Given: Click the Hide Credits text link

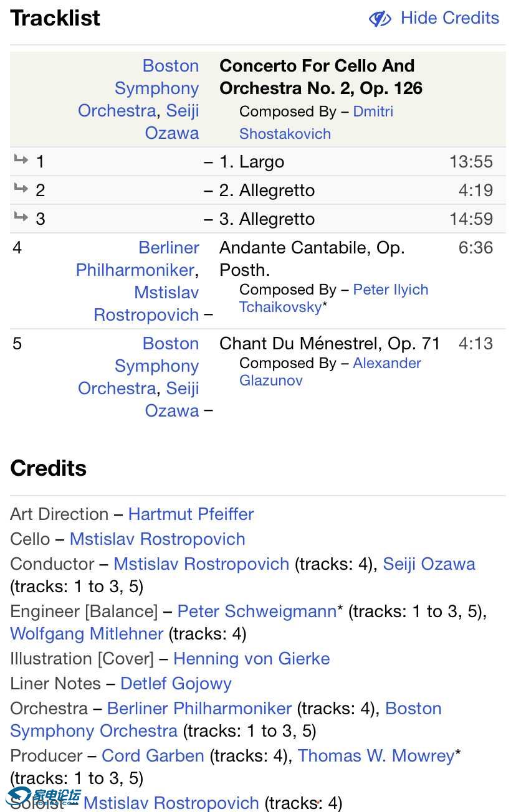Looking at the screenshot, I should (x=449, y=18).
